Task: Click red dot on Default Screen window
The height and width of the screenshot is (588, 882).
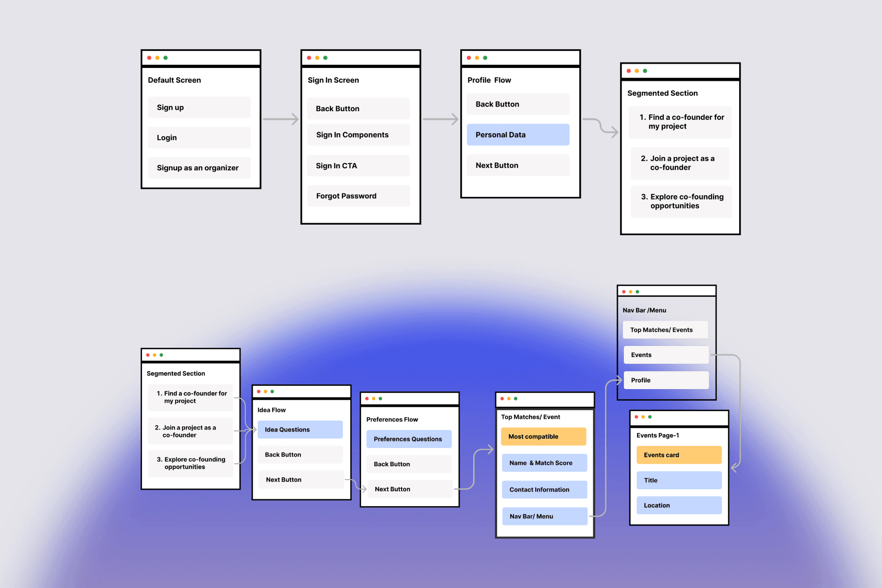Action: tap(149, 58)
